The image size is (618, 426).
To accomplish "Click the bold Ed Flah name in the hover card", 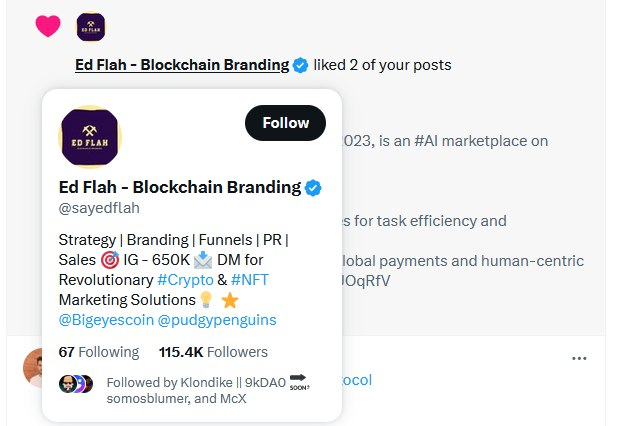I will pyautogui.click(x=180, y=187).
